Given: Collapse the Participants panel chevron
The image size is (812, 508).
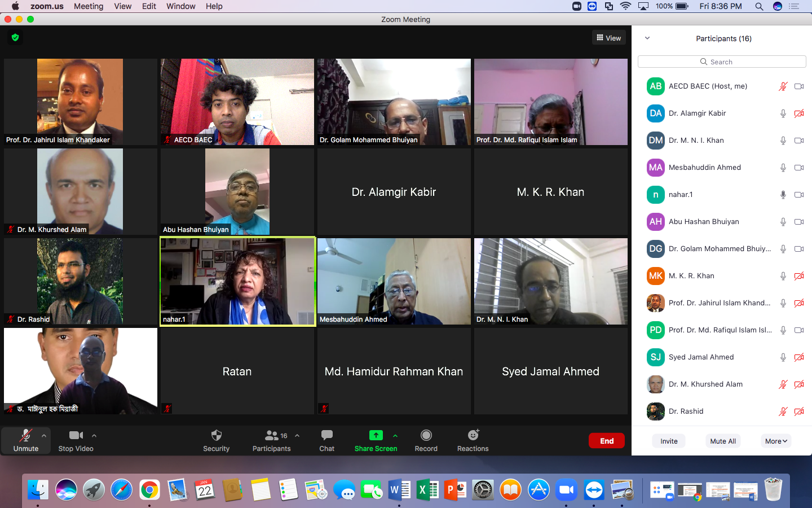Looking at the screenshot, I should [647, 38].
